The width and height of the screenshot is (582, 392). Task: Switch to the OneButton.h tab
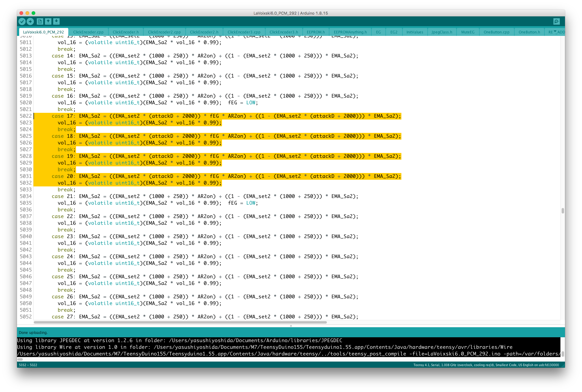[529, 32]
